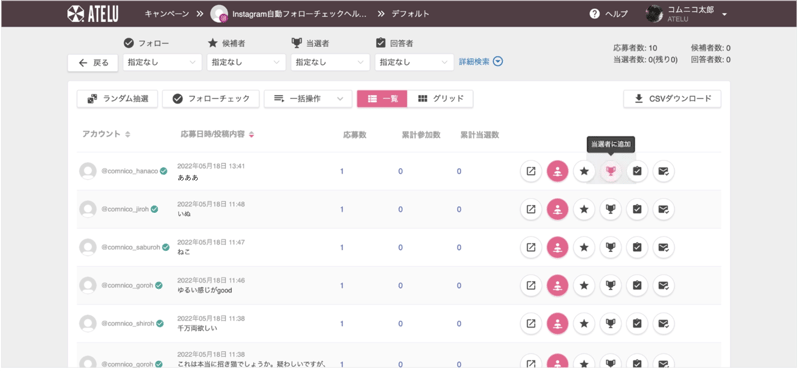800x372 pixels.
Task: Click mail-check icon in 'ゆるい感じがgood' row
Action: click(663, 285)
